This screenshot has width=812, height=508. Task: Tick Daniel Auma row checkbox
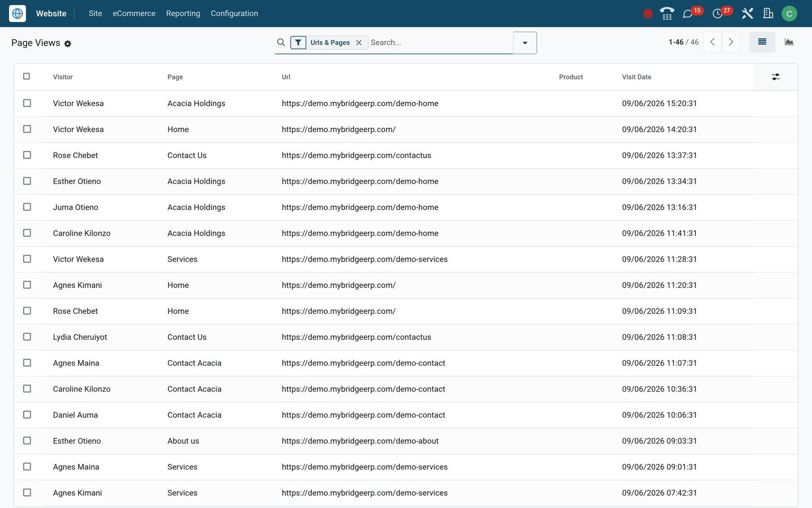pos(27,415)
